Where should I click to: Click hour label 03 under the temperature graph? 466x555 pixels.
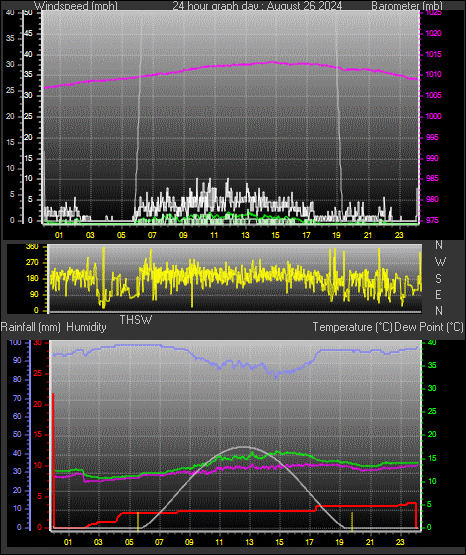pos(98,542)
